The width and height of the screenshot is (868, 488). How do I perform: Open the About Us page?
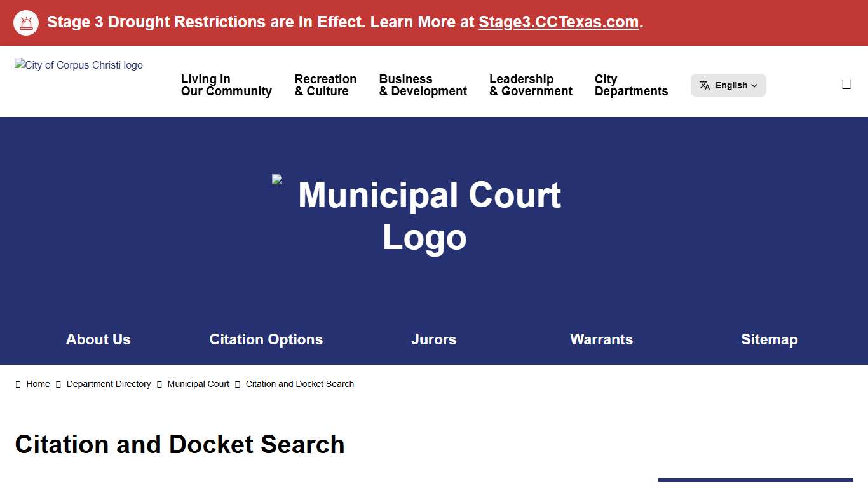coord(98,339)
